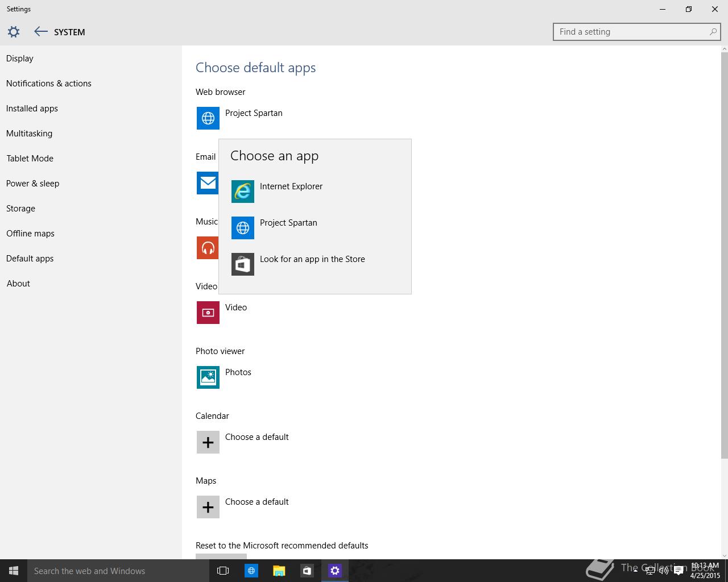Click the Email app envelope icon
Image resolution: width=728 pixels, height=582 pixels.
[208, 183]
